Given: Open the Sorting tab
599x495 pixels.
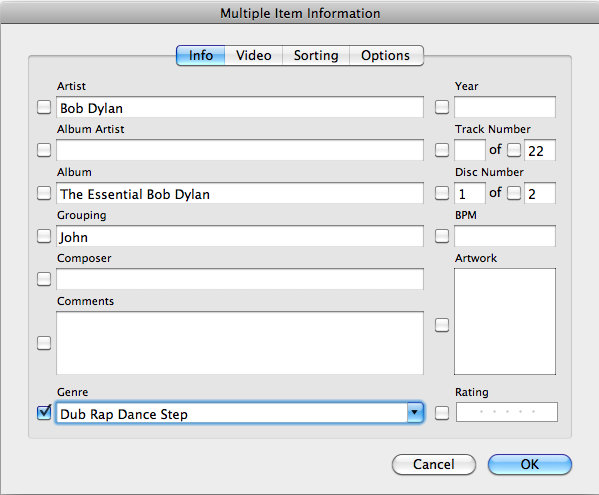Looking at the screenshot, I should 316,55.
